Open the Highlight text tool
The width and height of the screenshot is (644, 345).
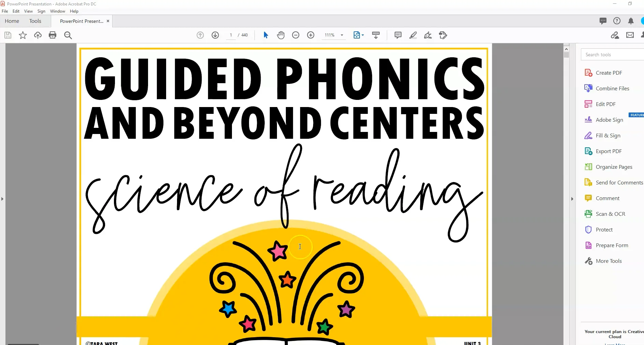(x=413, y=35)
